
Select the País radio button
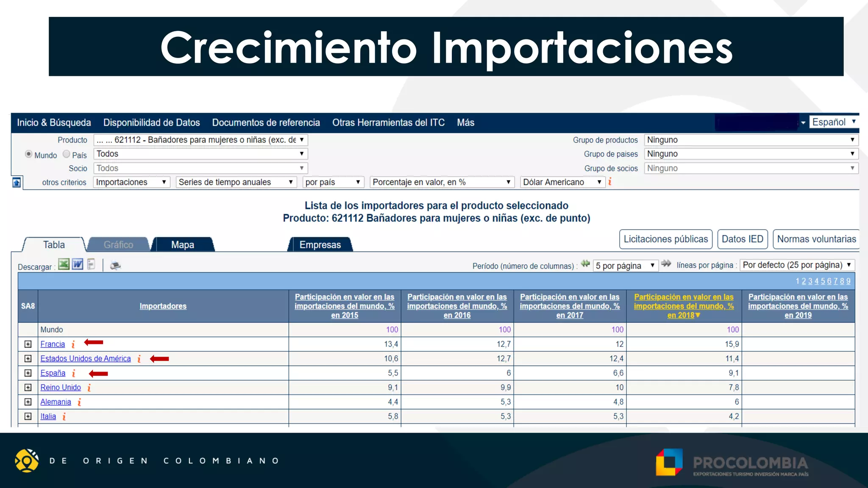coord(67,154)
